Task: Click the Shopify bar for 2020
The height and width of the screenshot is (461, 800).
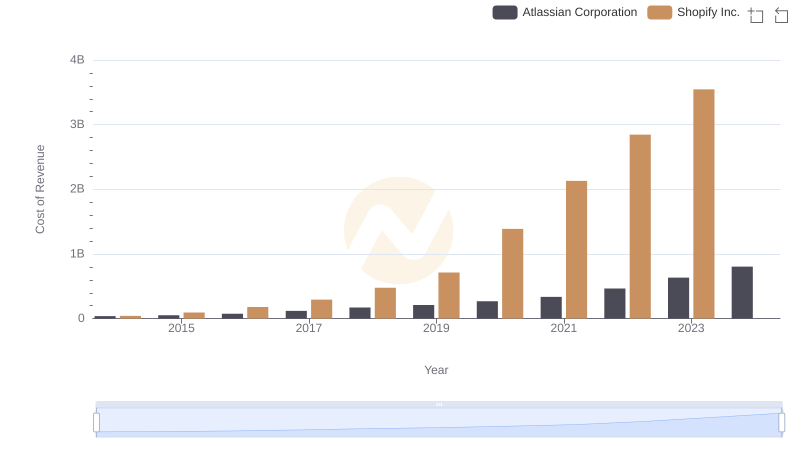Action: 512,274
